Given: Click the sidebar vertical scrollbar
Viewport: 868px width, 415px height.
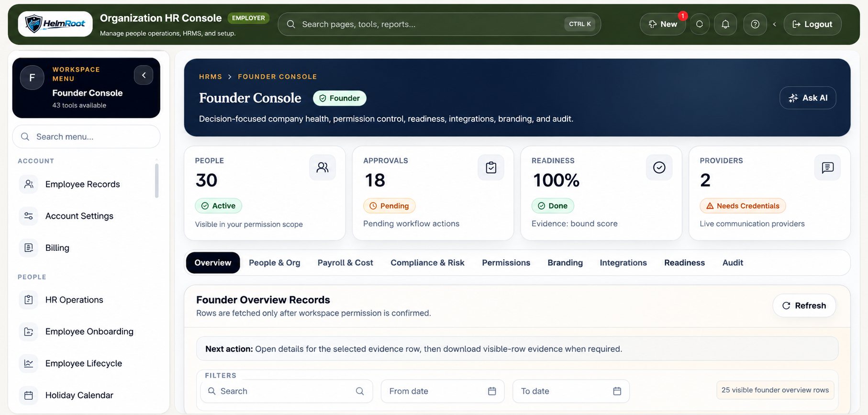Looking at the screenshot, I should pos(156,180).
